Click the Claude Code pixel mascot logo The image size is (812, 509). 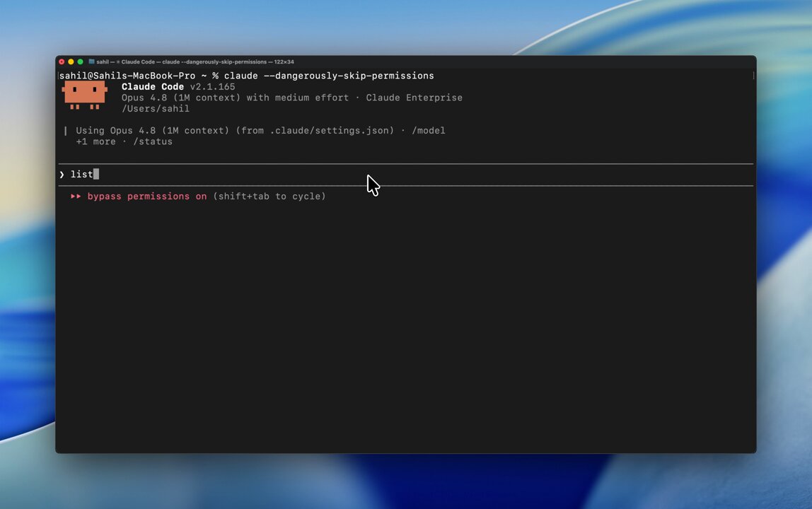(84, 95)
